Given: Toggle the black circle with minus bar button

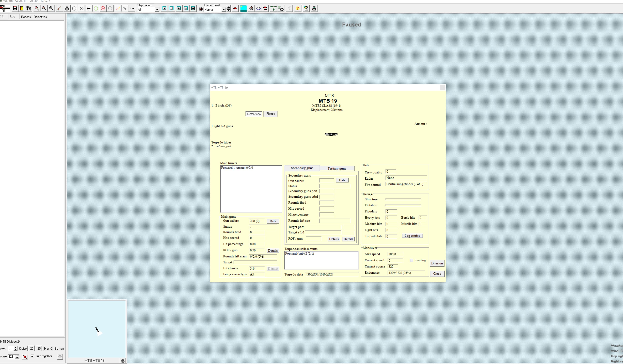Looking at the screenshot, I should tap(89, 8).
